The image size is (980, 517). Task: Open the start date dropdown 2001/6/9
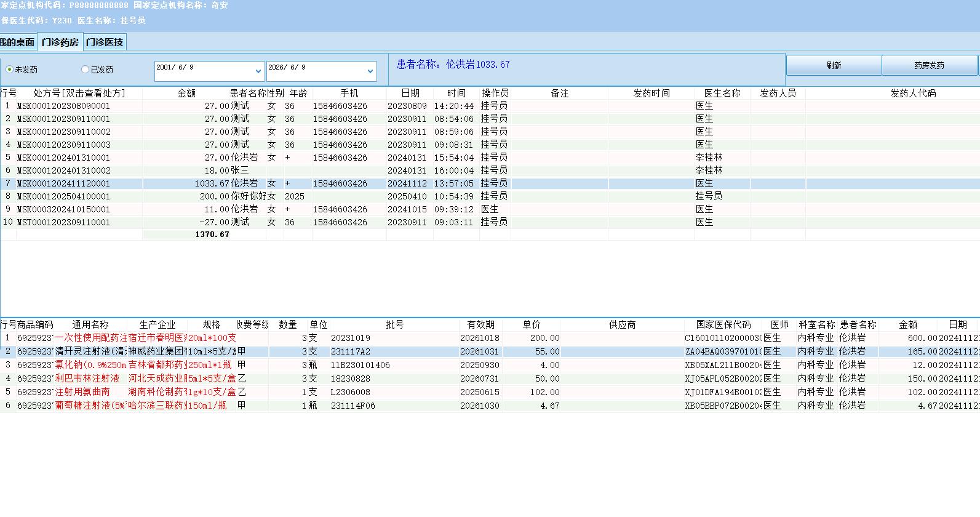tap(258, 71)
